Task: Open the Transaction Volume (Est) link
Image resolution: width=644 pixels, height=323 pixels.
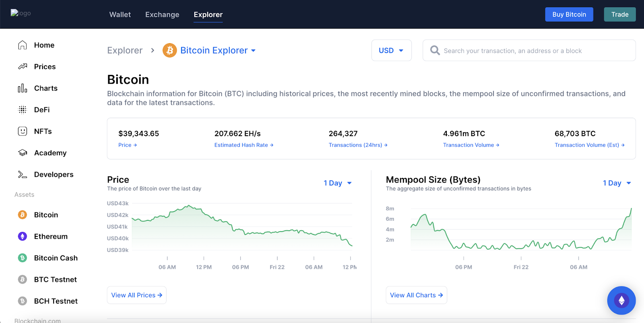Action: pyautogui.click(x=590, y=145)
